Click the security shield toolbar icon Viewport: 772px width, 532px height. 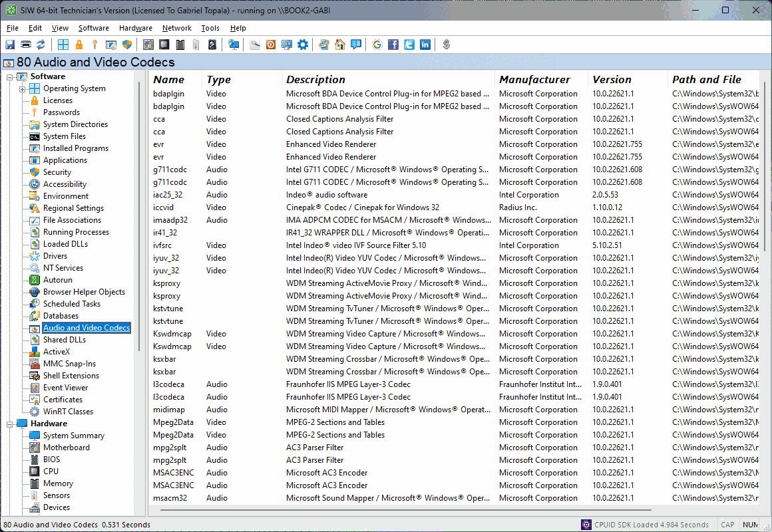(126, 45)
